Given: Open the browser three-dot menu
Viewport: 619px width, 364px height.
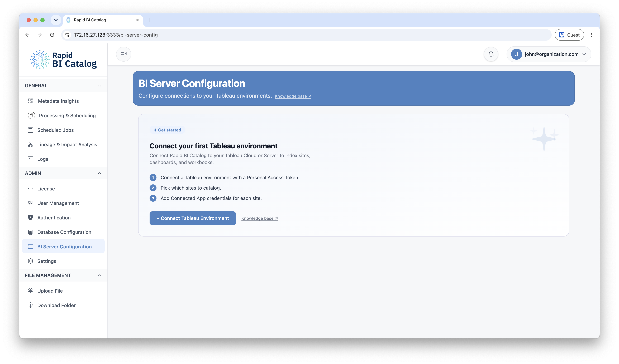Looking at the screenshot, I should coord(592,35).
